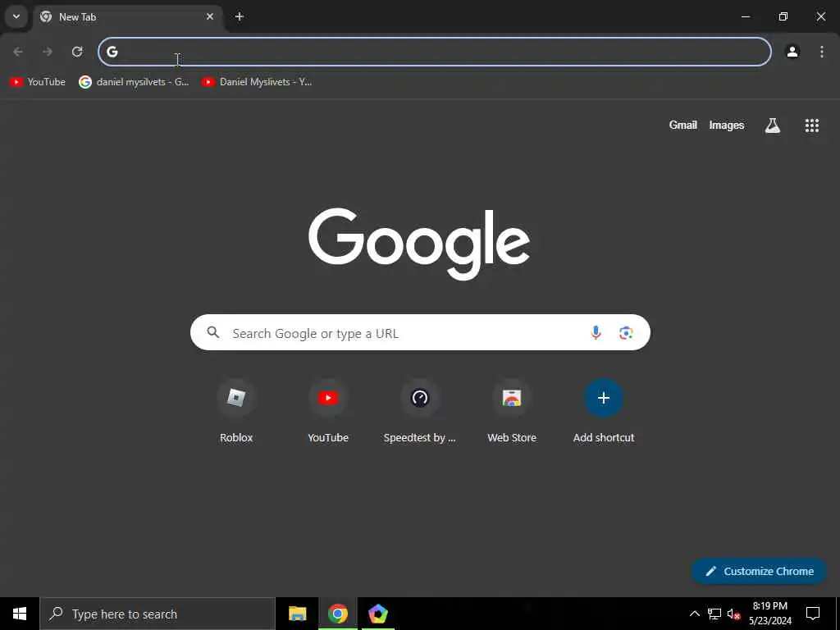Open the Speedtest shortcut
Viewport: 840px width, 630px height.
point(419,412)
